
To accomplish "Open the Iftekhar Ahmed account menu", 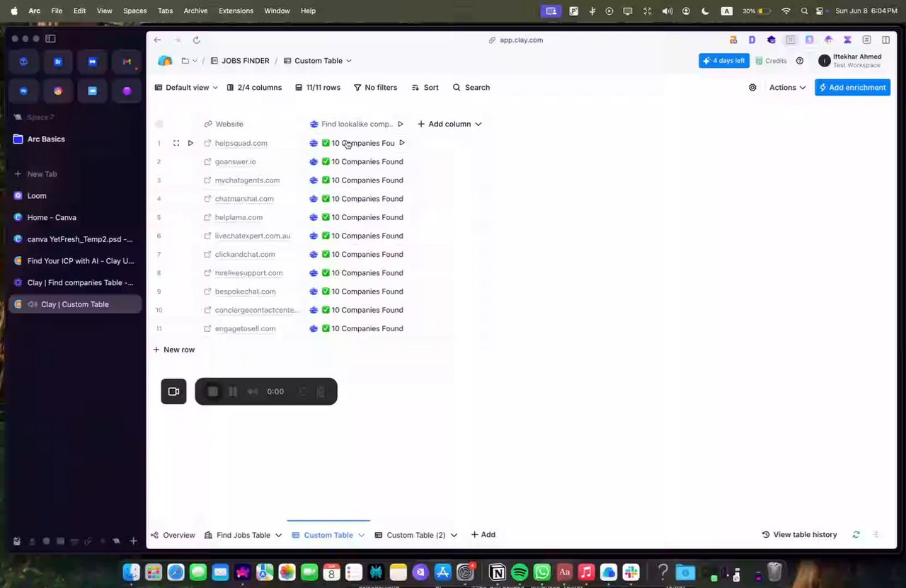I will pyautogui.click(x=851, y=61).
